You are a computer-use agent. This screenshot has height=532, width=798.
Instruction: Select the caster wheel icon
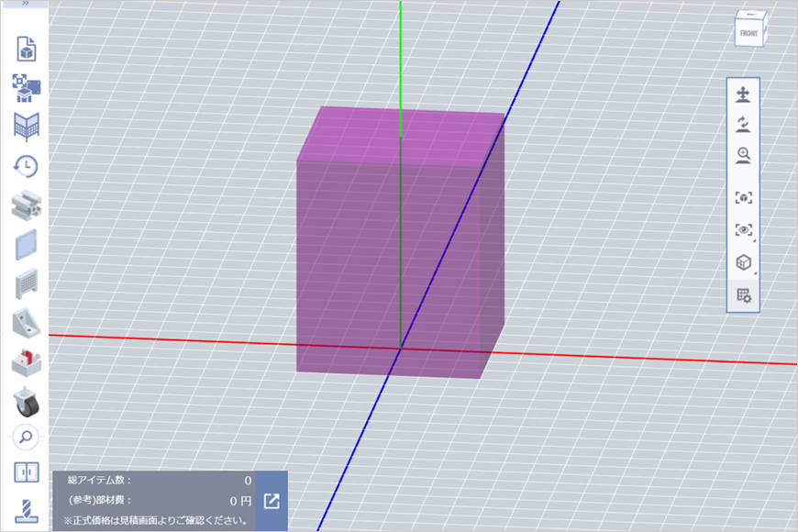click(x=27, y=400)
